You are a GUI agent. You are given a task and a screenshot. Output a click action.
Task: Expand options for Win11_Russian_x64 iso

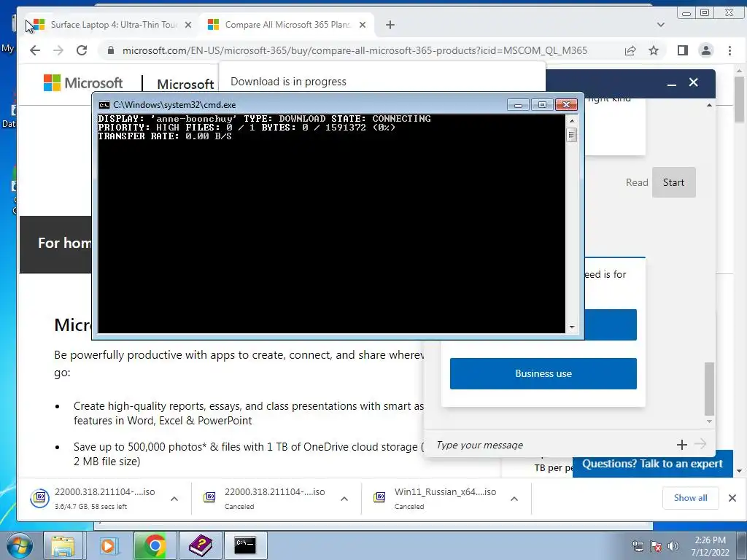coord(514,499)
